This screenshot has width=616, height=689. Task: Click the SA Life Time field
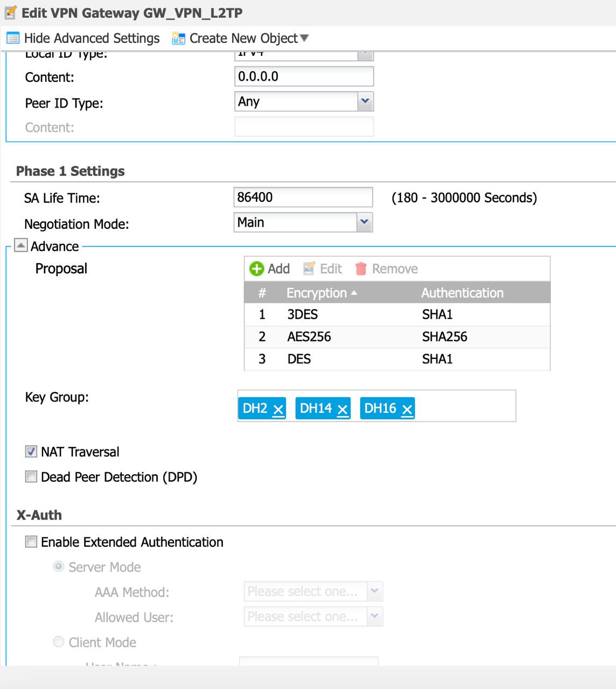pyautogui.click(x=303, y=198)
